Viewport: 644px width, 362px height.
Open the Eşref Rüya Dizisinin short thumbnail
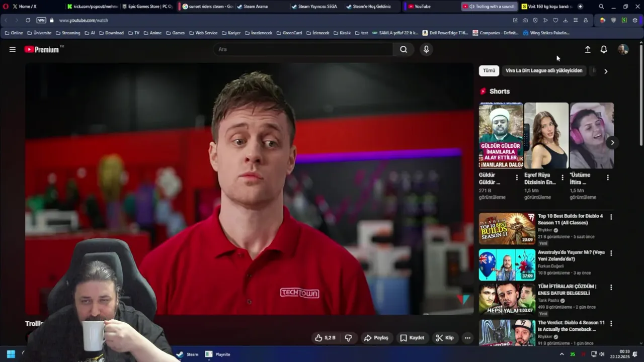tap(546, 136)
